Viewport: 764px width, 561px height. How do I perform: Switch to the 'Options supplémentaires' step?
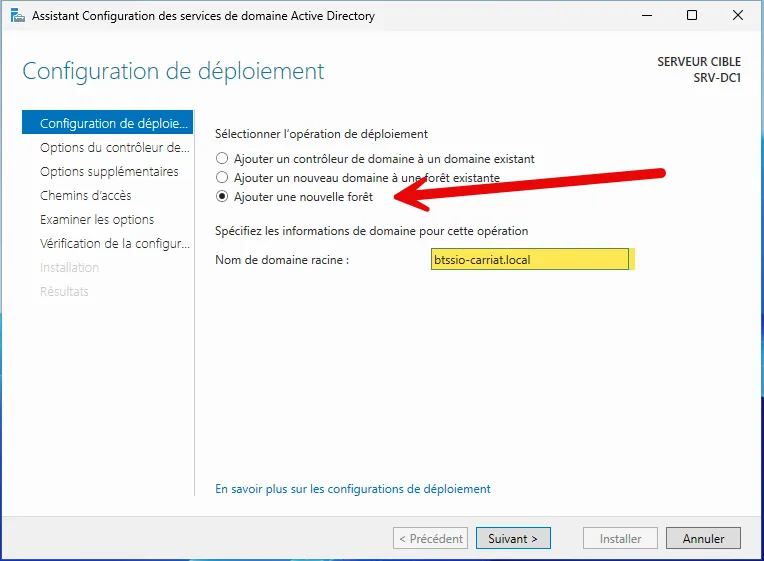(x=109, y=172)
